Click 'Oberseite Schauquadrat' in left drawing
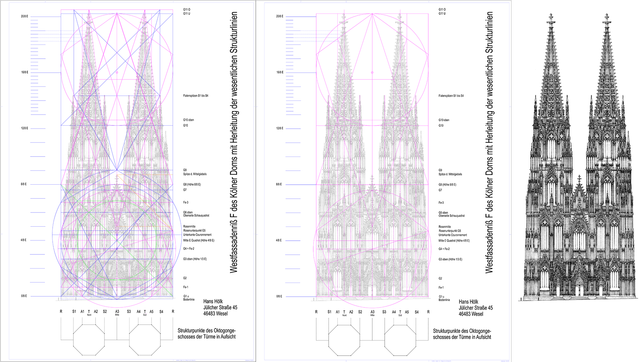The width and height of the screenshot is (644, 362). (x=196, y=216)
